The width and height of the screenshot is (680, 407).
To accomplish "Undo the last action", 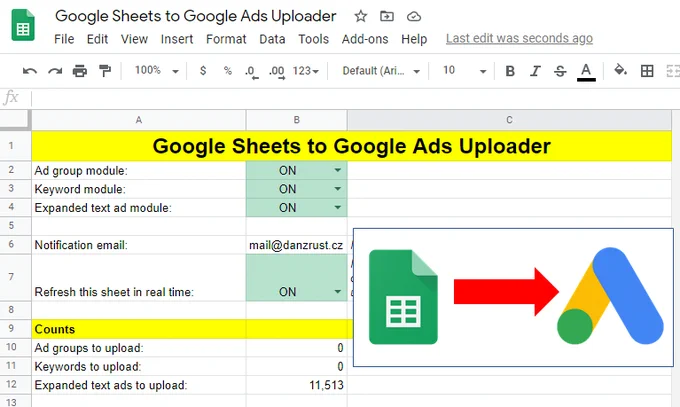I will (x=30, y=71).
